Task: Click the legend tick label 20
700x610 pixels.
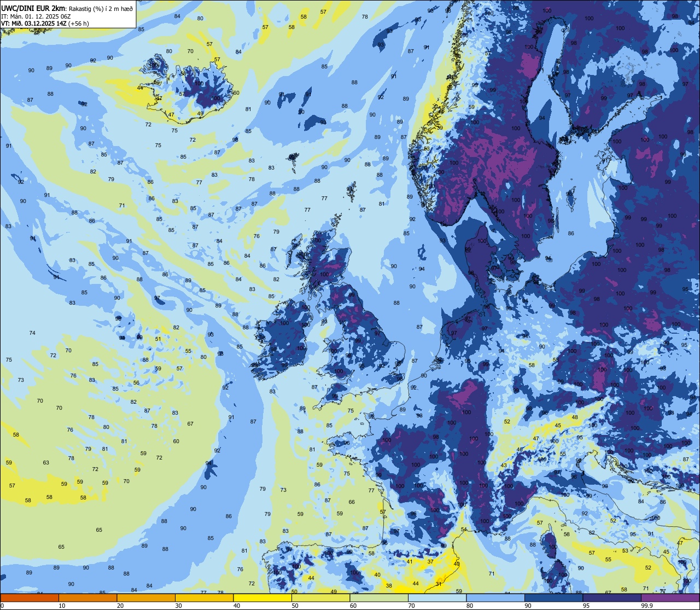Action: tap(120, 606)
